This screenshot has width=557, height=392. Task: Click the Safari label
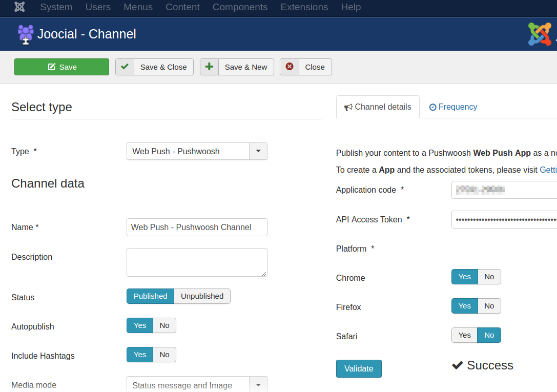(x=347, y=336)
